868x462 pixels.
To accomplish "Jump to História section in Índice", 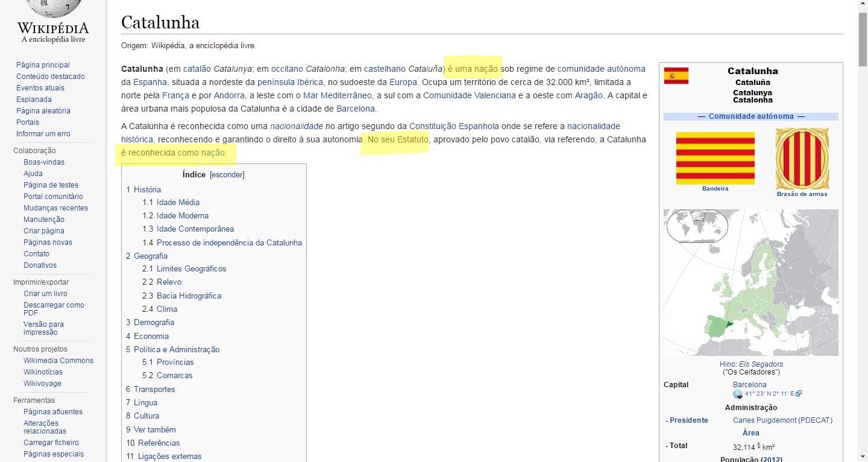I will [147, 189].
